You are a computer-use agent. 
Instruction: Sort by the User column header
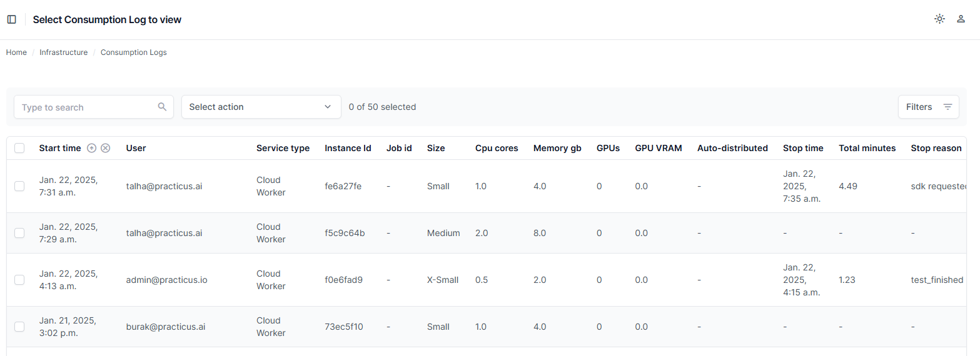point(136,148)
